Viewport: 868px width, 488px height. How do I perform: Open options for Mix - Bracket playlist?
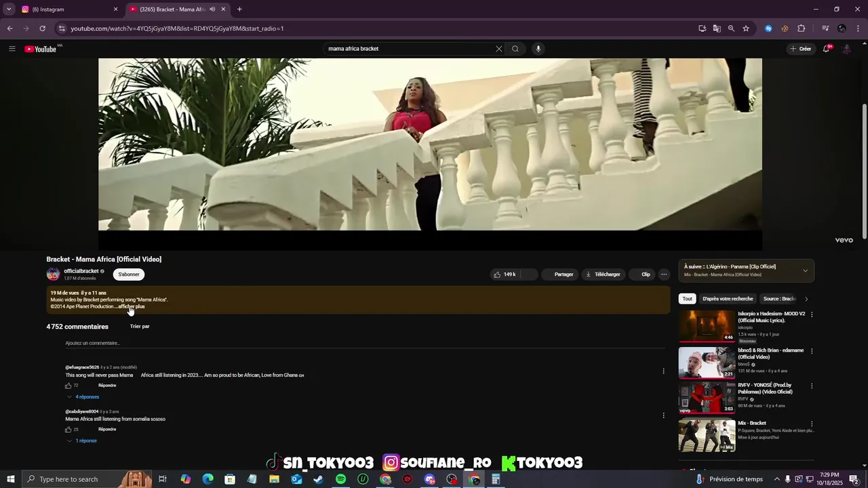pyautogui.click(x=812, y=424)
